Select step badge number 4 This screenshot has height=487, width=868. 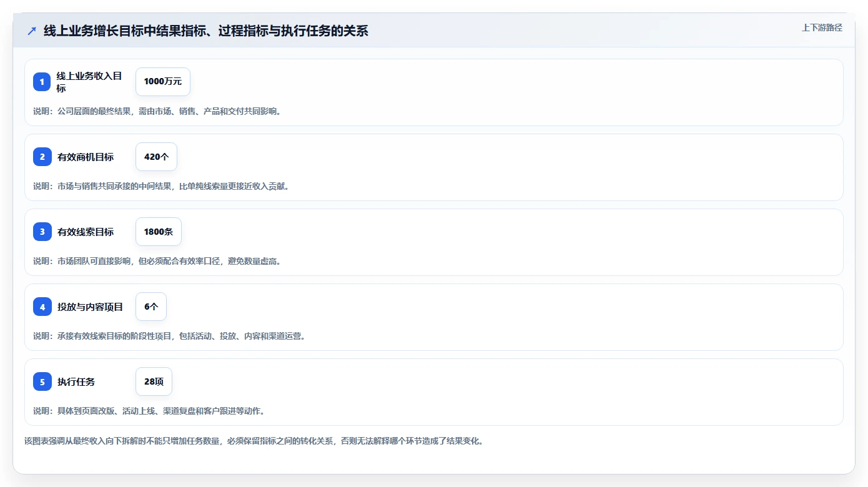point(42,307)
